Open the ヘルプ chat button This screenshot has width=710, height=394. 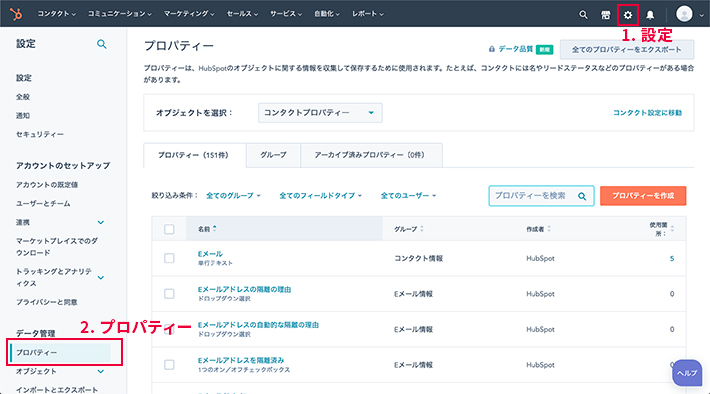click(x=687, y=373)
